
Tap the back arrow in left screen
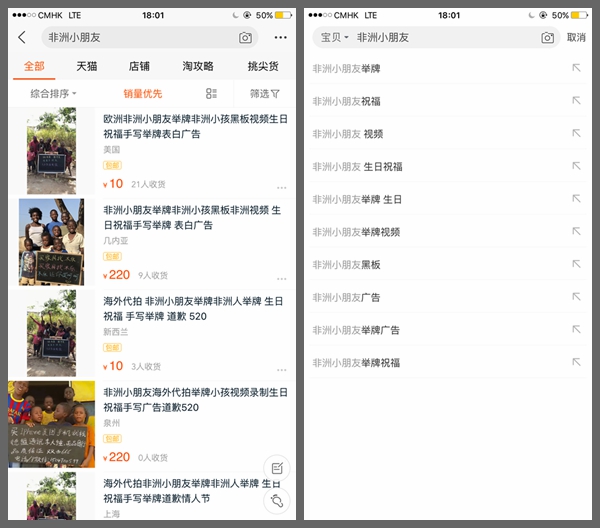22,37
